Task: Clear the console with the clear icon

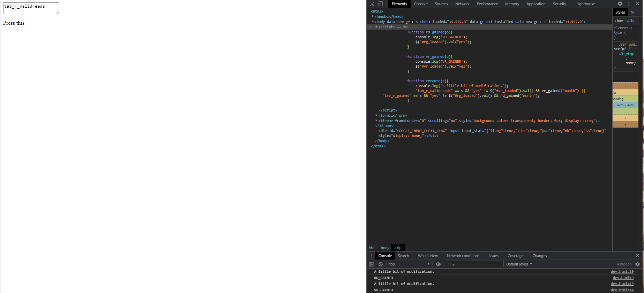Action: [381, 264]
